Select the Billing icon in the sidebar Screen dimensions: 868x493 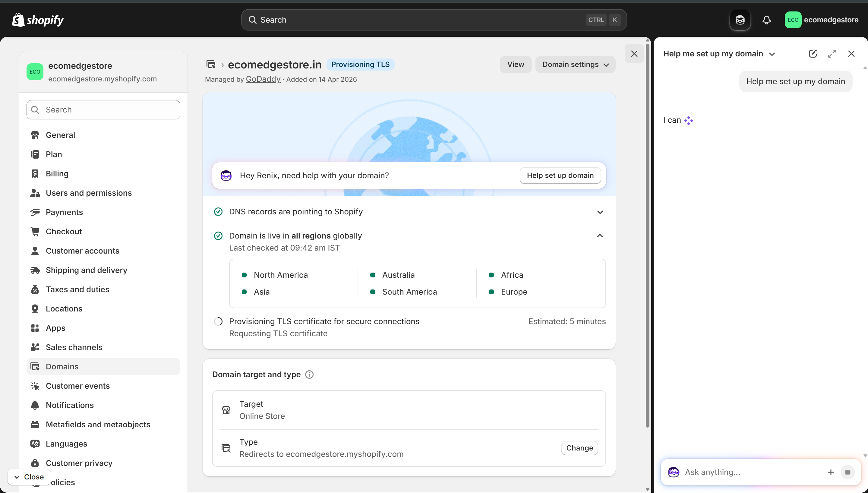(x=36, y=173)
